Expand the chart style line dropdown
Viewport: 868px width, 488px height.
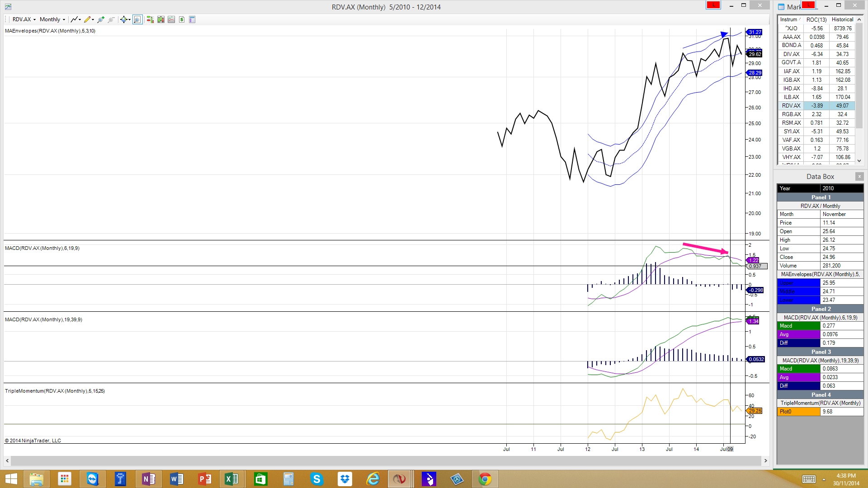click(x=80, y=19)
